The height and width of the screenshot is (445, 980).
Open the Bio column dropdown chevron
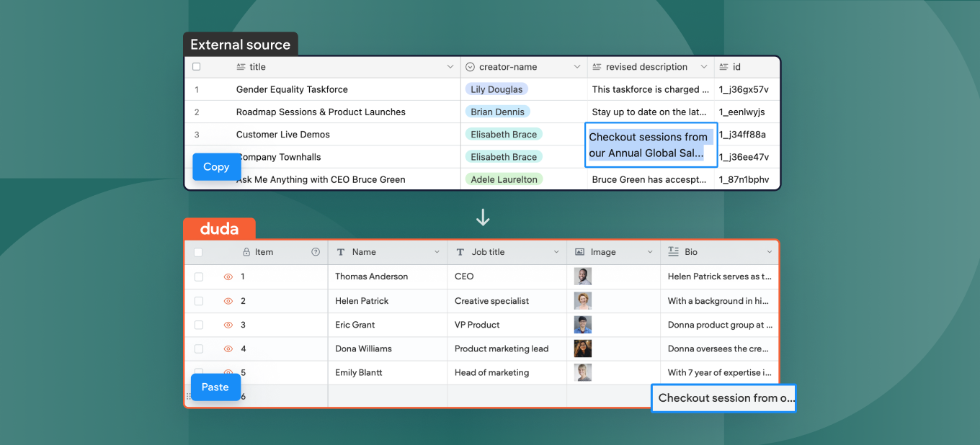coord(770,252)
